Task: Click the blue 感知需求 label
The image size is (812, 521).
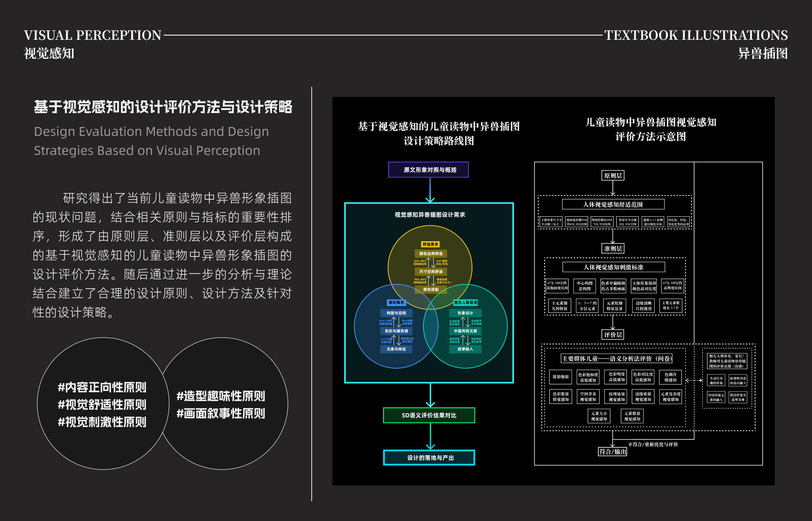Action: (396, 303)
